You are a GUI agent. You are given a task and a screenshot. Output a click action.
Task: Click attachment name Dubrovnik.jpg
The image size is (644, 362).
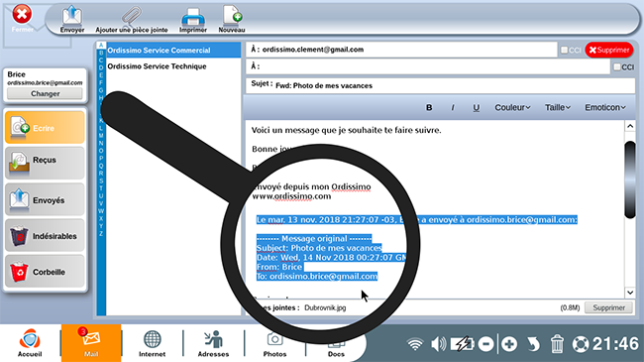click(325, 307)
